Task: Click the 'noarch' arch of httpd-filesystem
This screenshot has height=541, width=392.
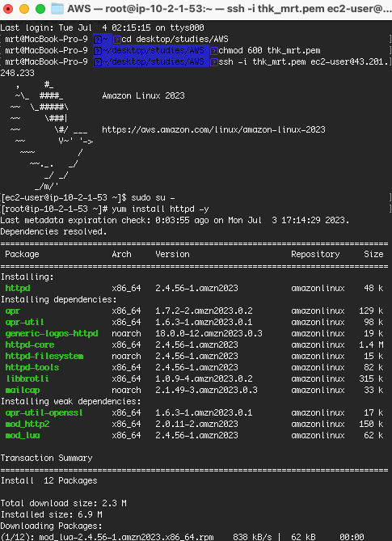Action: (x=126, y=356)
